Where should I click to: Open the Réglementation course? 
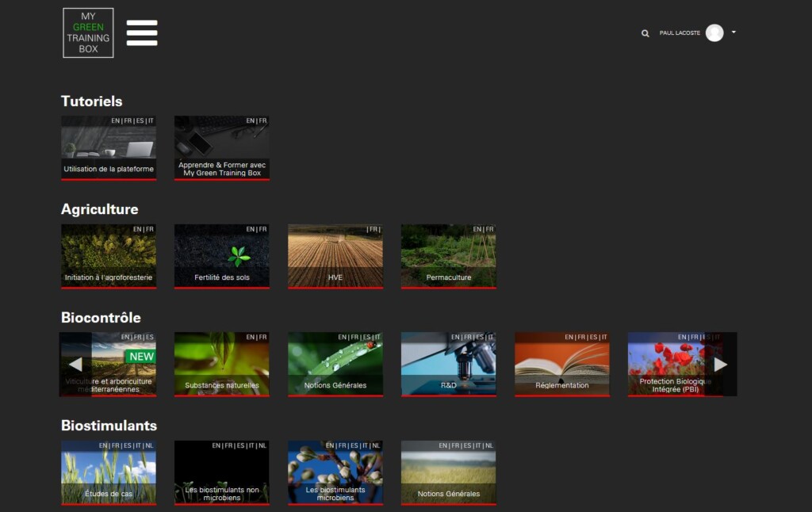click(561, 364)
